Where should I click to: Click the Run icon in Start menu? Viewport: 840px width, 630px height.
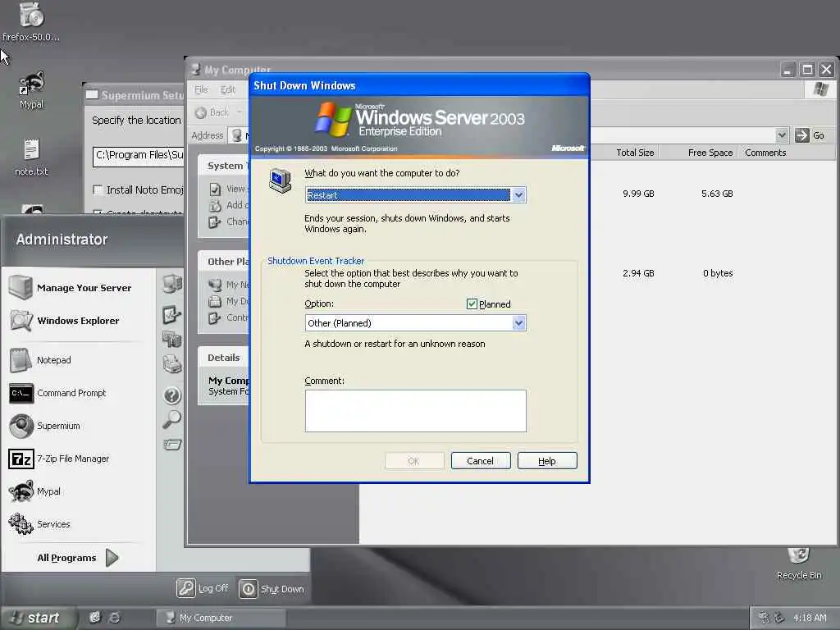tap(172, 444)
